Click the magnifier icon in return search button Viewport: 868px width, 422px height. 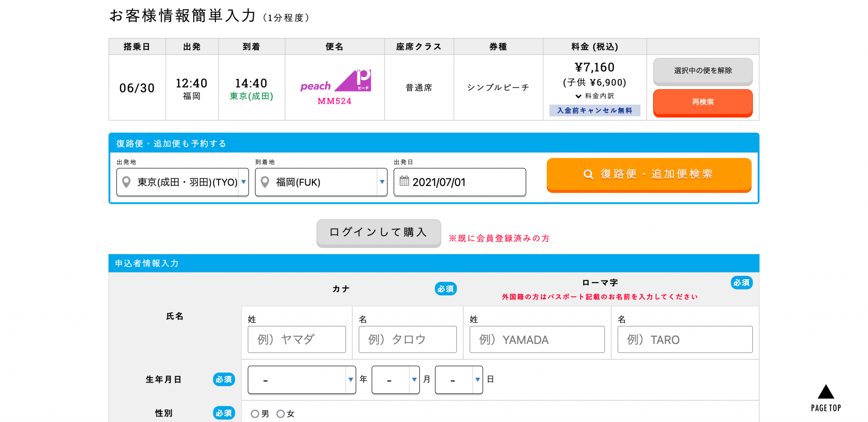coord(588,174)
